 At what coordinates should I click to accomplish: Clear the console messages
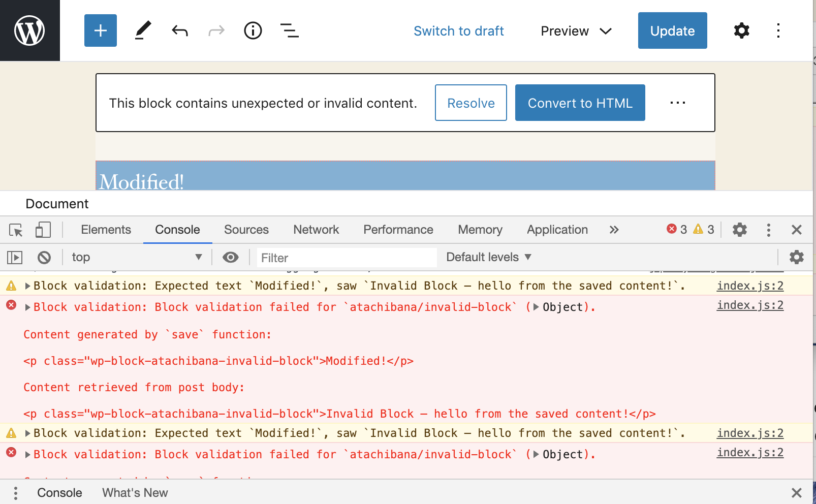coord(44,257)
